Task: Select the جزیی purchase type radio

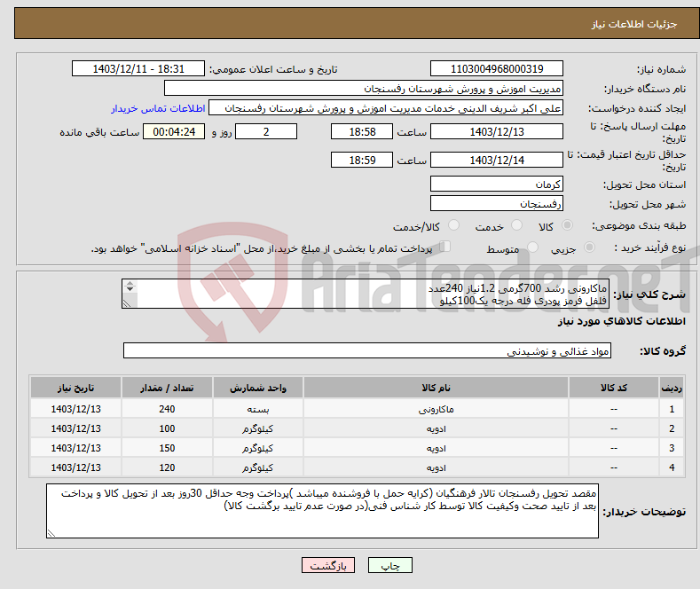Action: tap(589, 247)
